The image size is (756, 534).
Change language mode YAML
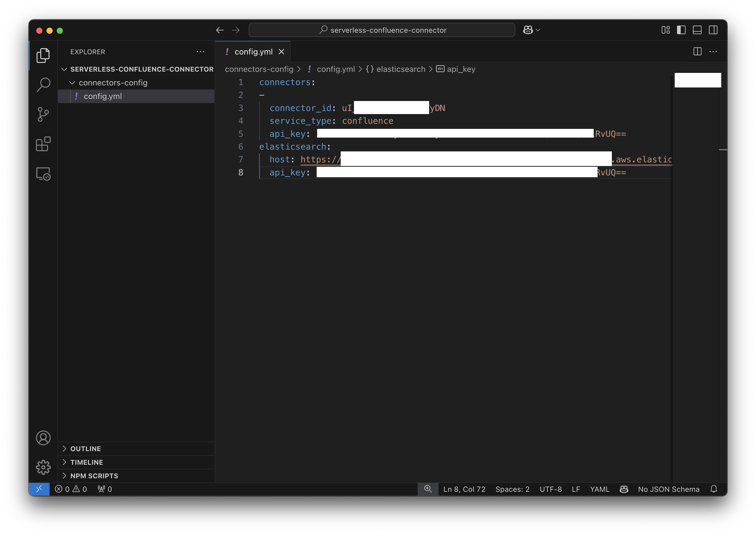pos(600,489)
